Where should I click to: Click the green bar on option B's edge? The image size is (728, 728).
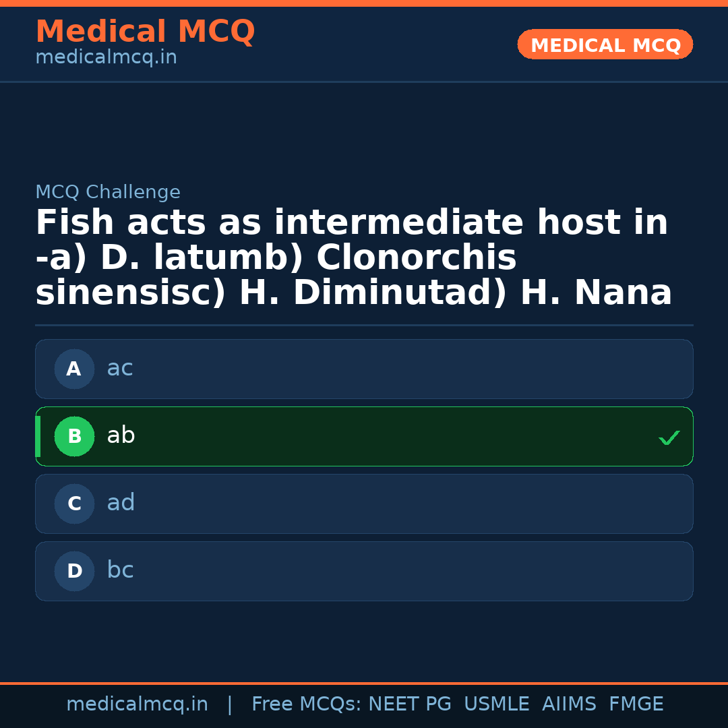pyautogui.click(x=38, y=437)
